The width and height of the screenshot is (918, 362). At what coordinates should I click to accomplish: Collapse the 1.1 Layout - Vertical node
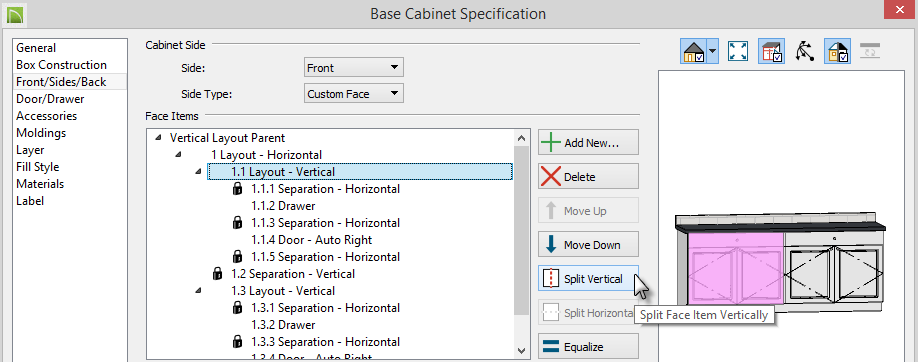pyautogui.click(x=198, y=172)
